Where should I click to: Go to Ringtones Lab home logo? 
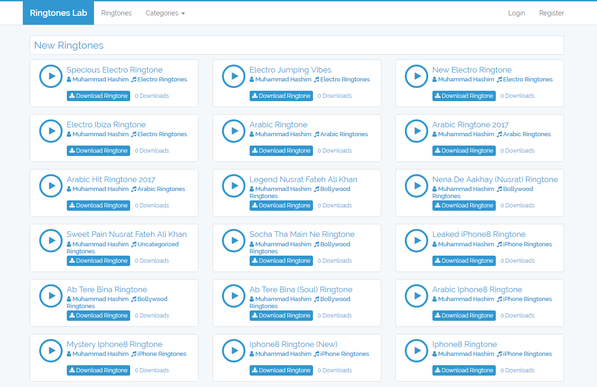(58, 13)
